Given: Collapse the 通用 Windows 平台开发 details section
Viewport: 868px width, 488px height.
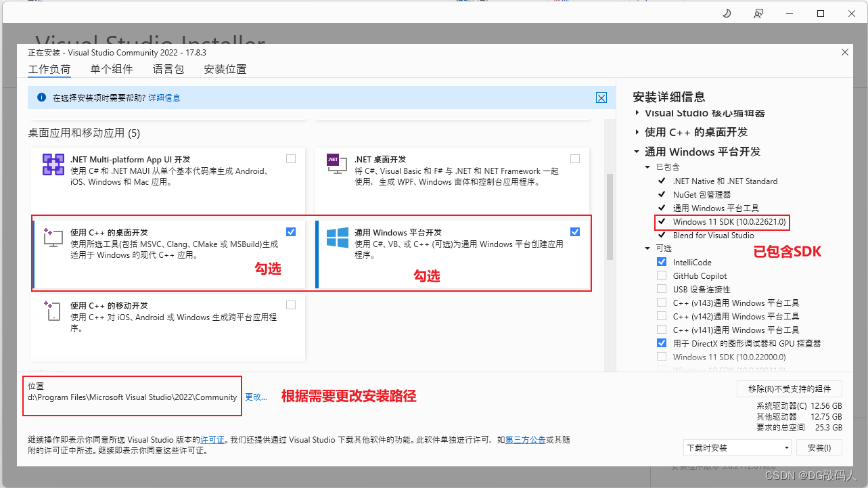Looking at the screenshot, I should point(637,152).
